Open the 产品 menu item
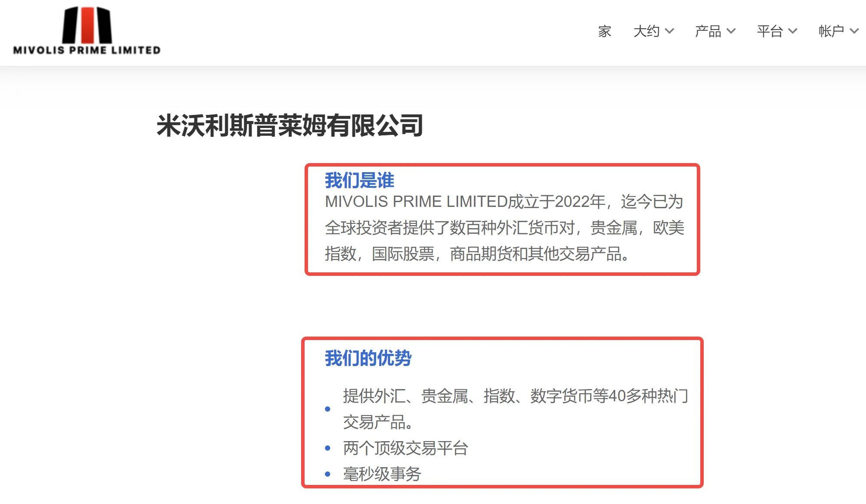This screenshot has height=504, width=866. [x=708, y=31]
